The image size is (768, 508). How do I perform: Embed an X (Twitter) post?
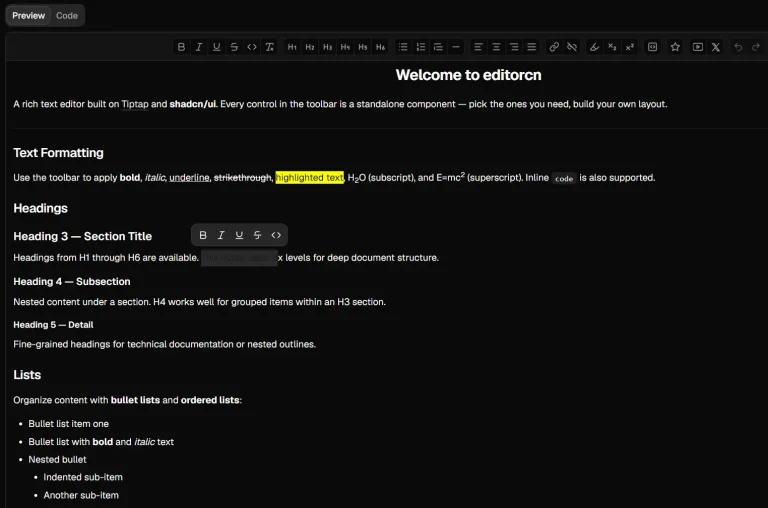coord(716,47)
